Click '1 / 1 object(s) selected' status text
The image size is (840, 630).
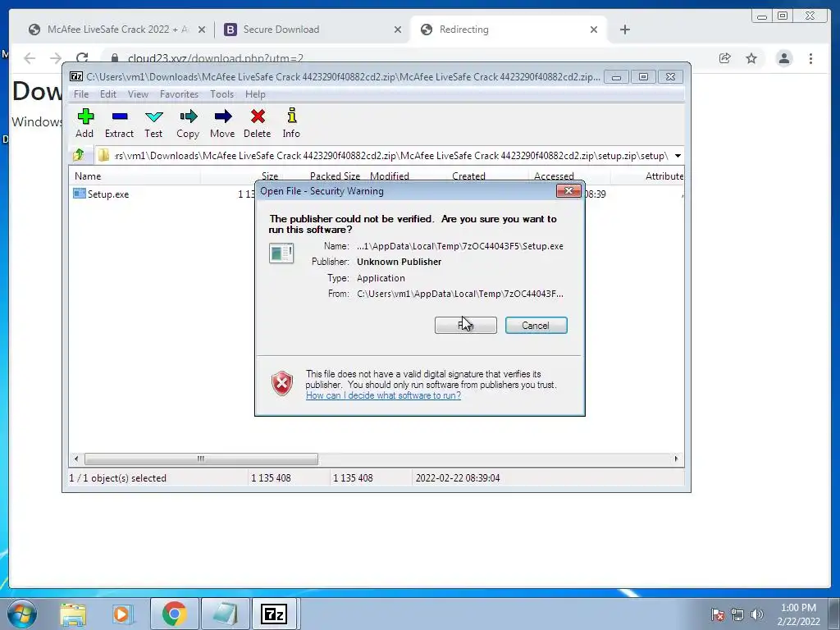pos(118,478)
